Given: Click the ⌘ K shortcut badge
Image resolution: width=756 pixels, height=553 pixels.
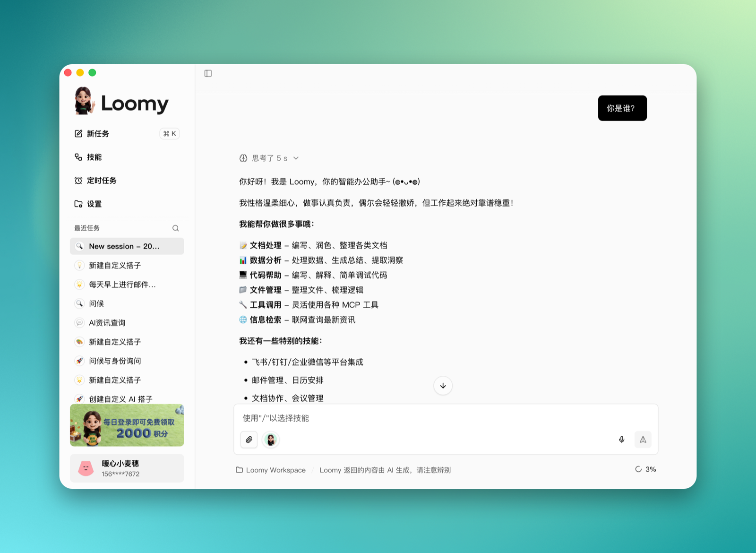Looking at the screenshot, I should point(170,134).
